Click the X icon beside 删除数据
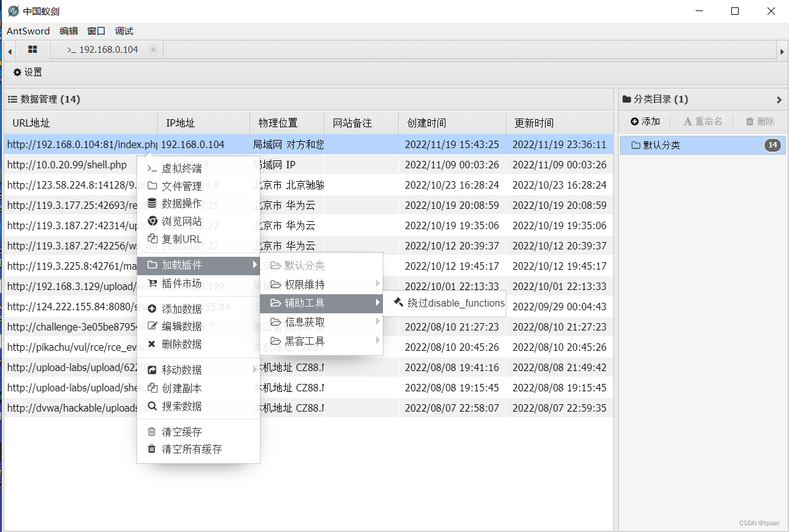789x532 pixels. pos(152,344)
